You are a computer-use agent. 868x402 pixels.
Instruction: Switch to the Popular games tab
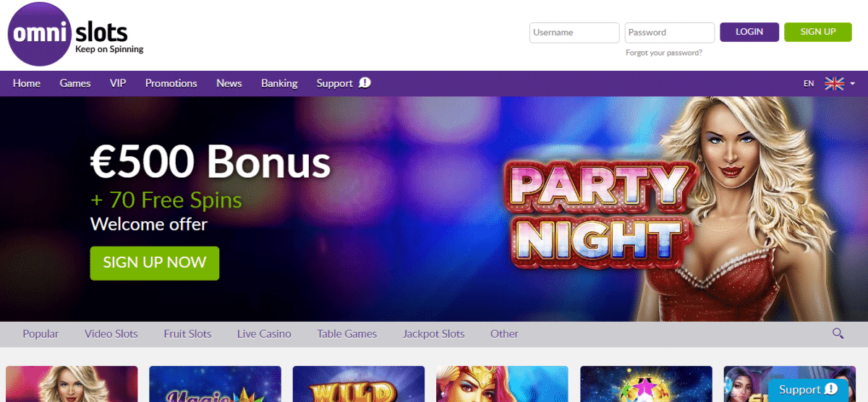[41, 333]
